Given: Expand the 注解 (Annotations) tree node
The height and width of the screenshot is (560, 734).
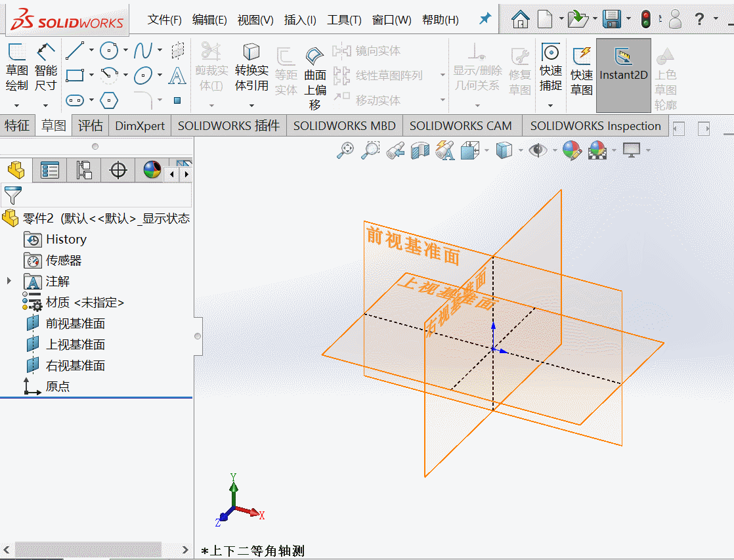Looking at the screenshot, I should coord(9,281).
